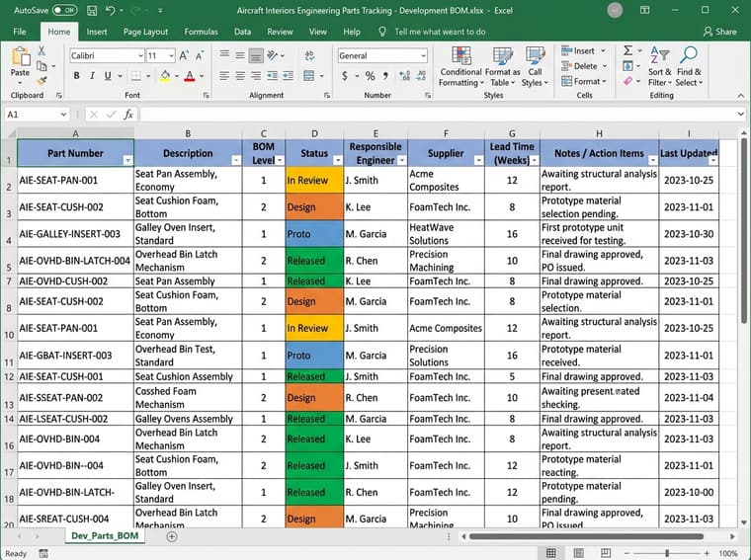Image resolution: width=751 pixels, height=560 pixels.
Task: Add a new sheet with plus icon
Action: coord(172,536)
